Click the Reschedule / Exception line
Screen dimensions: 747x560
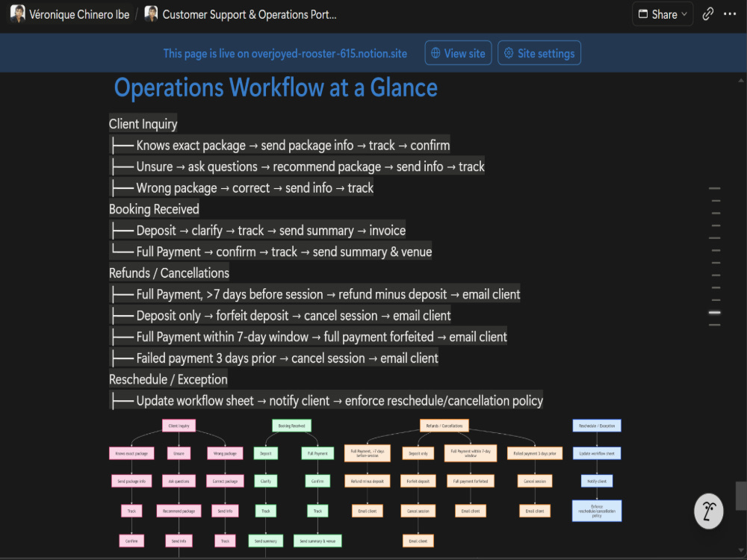[x=168, y=379]
